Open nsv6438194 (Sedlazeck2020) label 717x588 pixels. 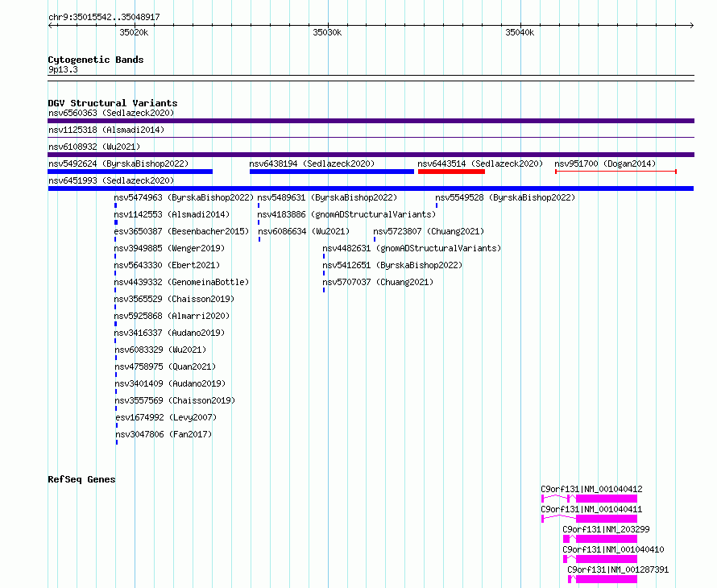pos(312,164)
